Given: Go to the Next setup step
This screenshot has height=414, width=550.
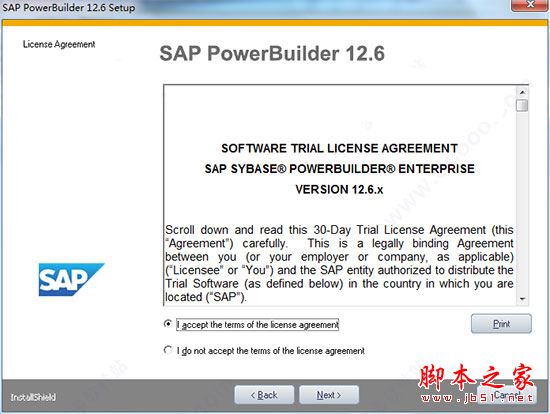Looking at the screenshot, I should 329,395.
